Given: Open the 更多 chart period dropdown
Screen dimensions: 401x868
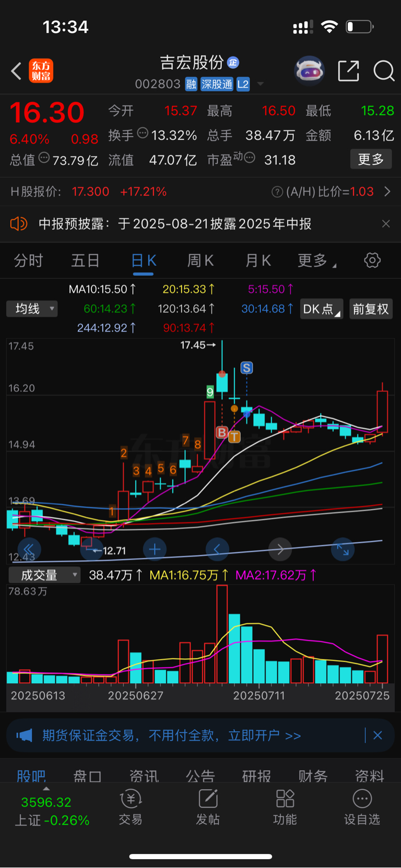Looking at the screenshot, I should click(316, 260).
